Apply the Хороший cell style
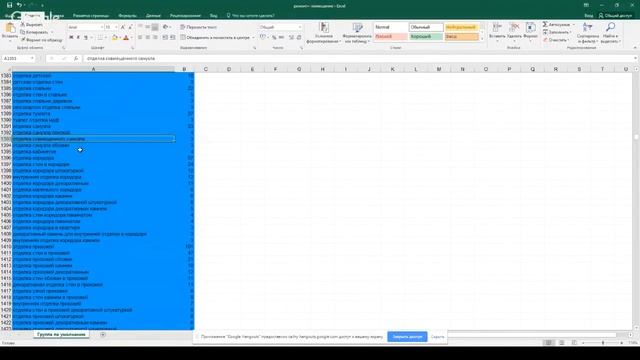The image size is (640, 360). tap(426, 37)
